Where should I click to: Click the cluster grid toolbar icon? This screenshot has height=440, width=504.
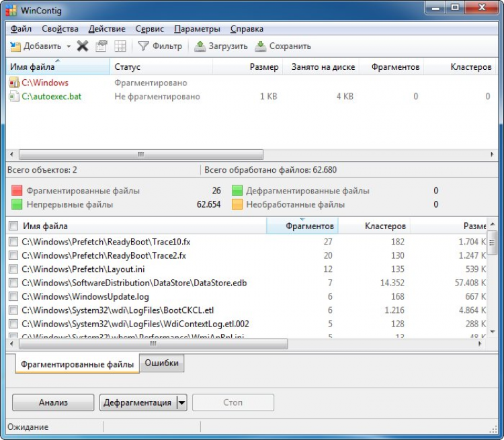click(120, 46)
